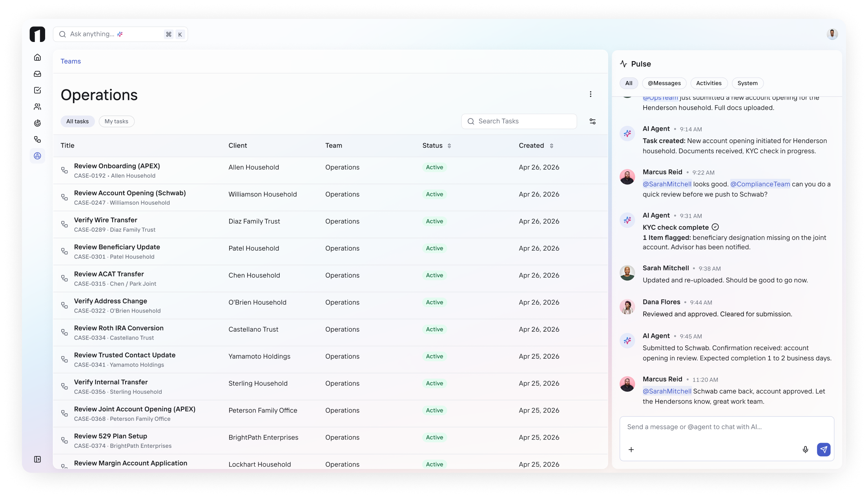Switch Pulse to the @Messages tab
The width and height of the screenshot is (868, 498).
pyautogui.click(x=664, y=83)
